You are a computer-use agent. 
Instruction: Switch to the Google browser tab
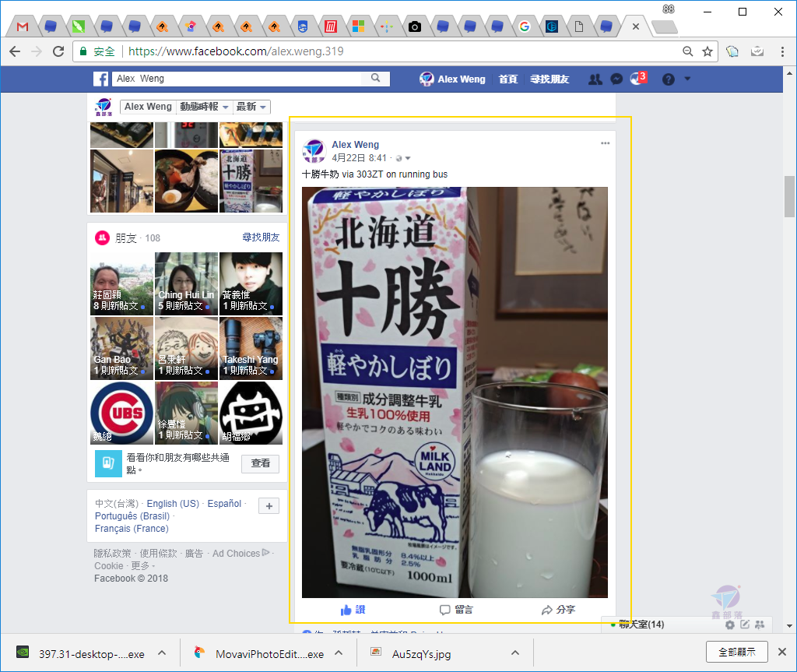(x=525, y=26)
